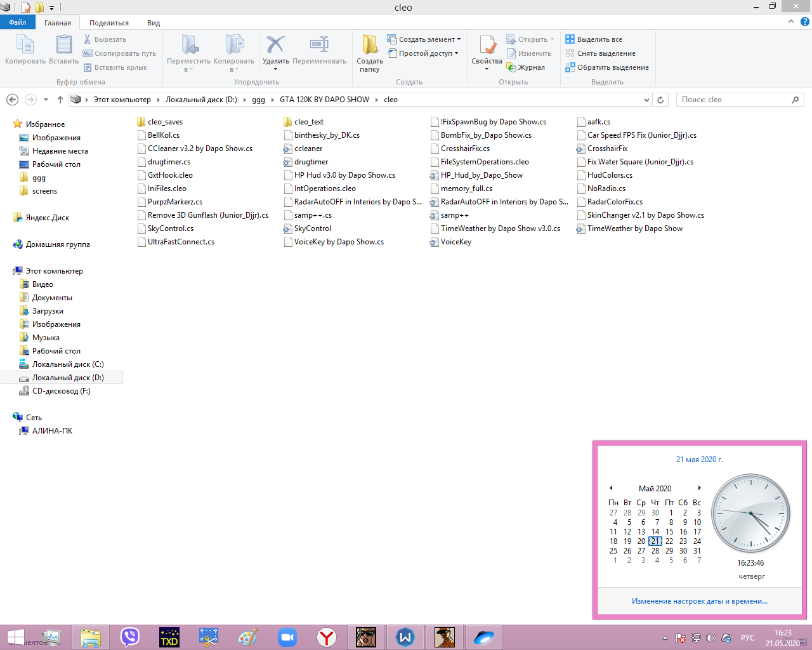Click the Create folder (Создать папку) icon
Screen dimensions: 812x650
[x=370, y=46]
